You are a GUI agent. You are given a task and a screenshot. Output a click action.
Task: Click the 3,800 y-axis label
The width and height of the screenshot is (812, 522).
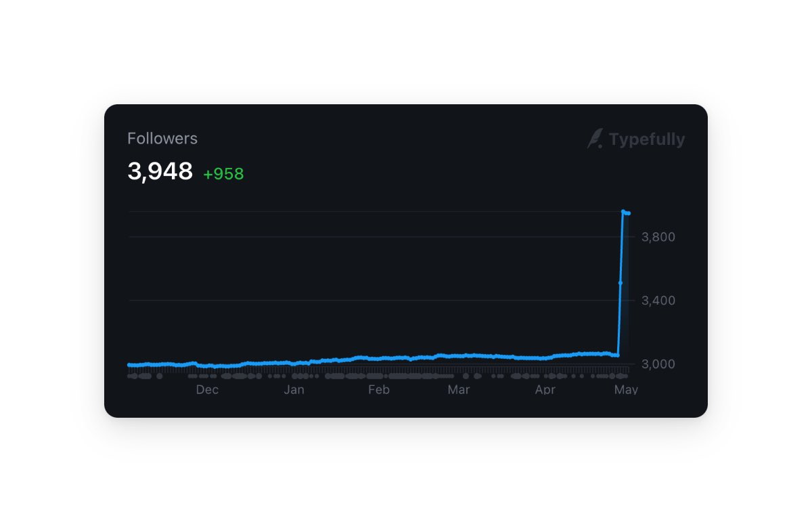pyautogui.click(x=658, y=237)
